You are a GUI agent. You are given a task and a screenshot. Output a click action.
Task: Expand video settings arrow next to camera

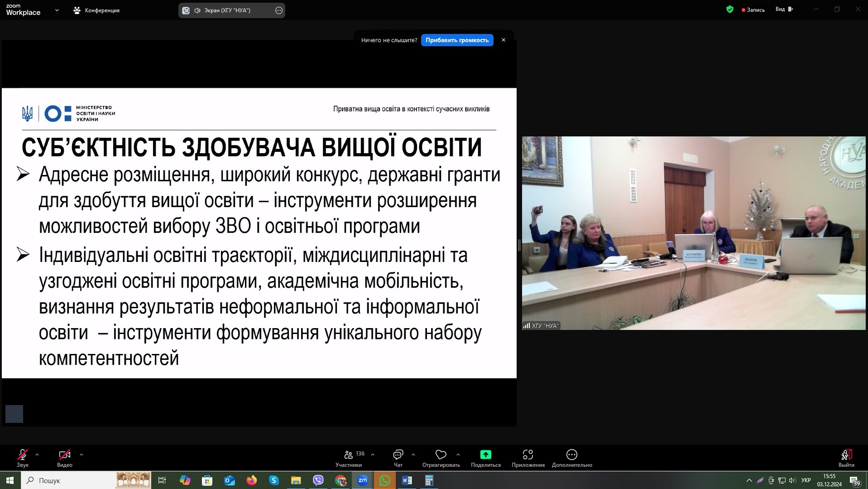click(82, 454)
